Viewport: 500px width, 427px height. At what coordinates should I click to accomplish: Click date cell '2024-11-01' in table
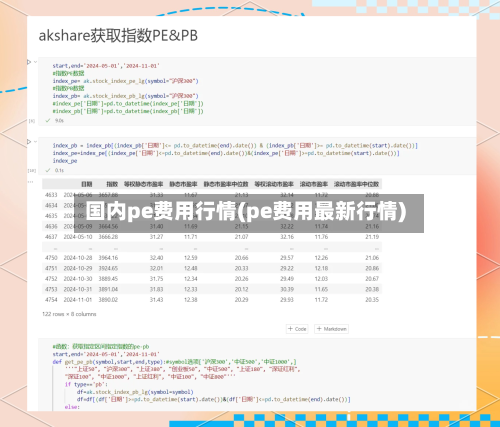pos(78,300)
